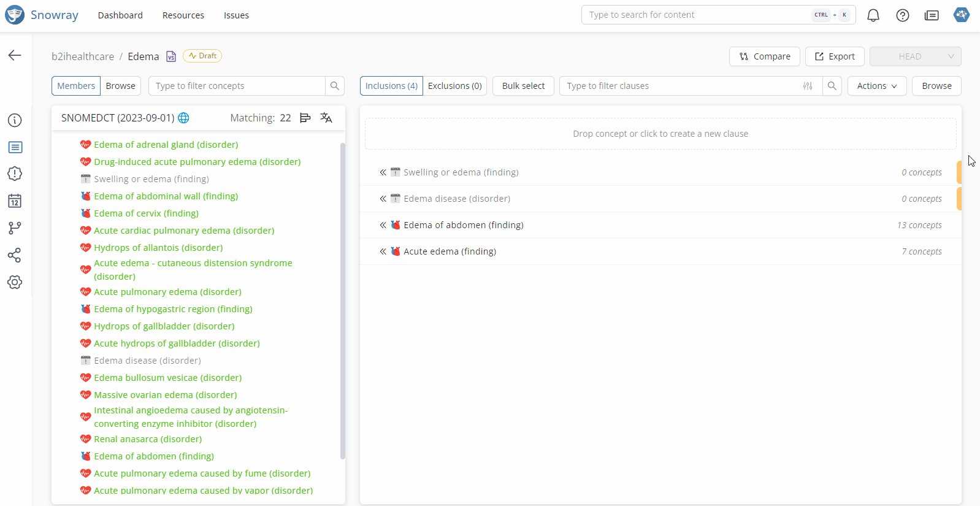The image size is (980, 506).
Task: Open the HEAD version dropdown
Action: coord(915,56)
